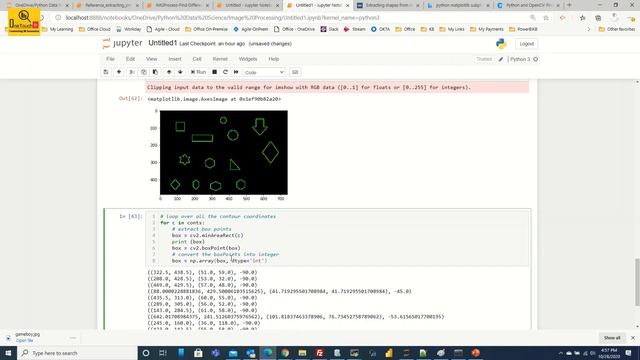Click the Type here to search box

(x=78, y=353)
